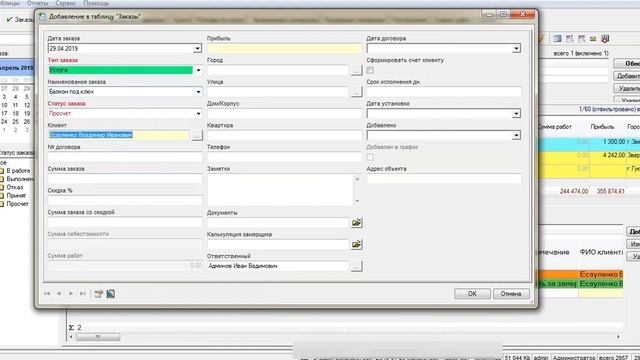640x360 pixels.
Task: Click the Квартира input field
Action: tap(284, 135)
